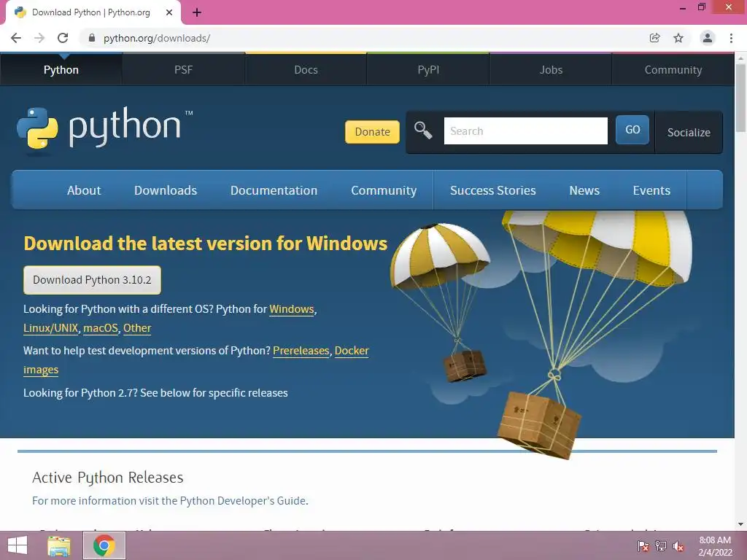Bookmark this page with the star icon
The image size is (747, 560).
tap(678, 38)
